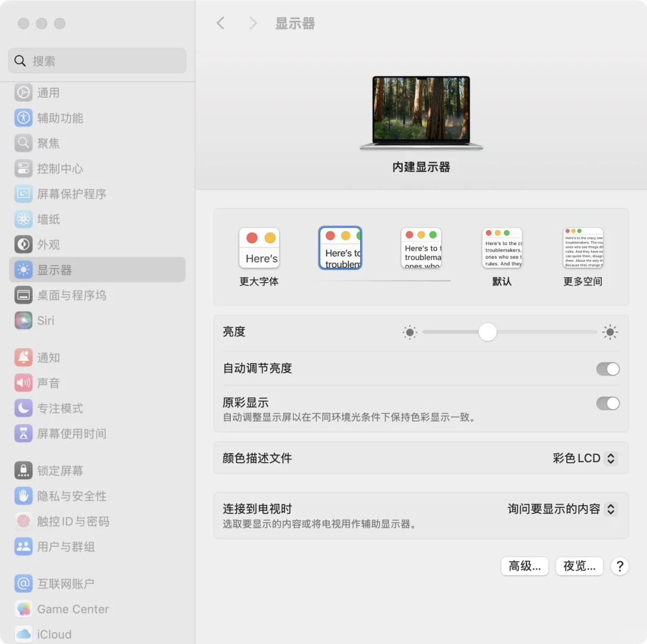Select the iCloud cloud icon
647x644 pixels.
tap(23, 634)
